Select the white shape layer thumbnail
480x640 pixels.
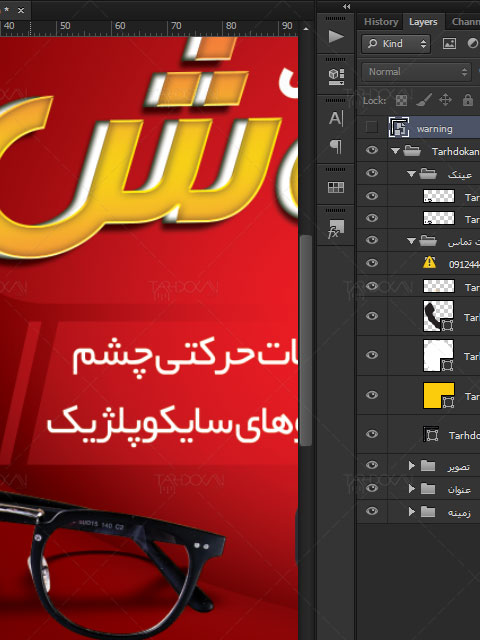438,355
